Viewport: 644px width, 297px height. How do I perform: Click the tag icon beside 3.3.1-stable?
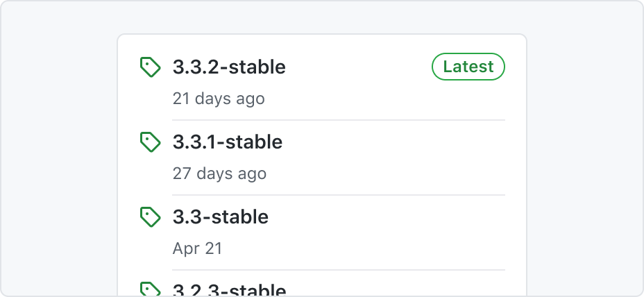151,142
